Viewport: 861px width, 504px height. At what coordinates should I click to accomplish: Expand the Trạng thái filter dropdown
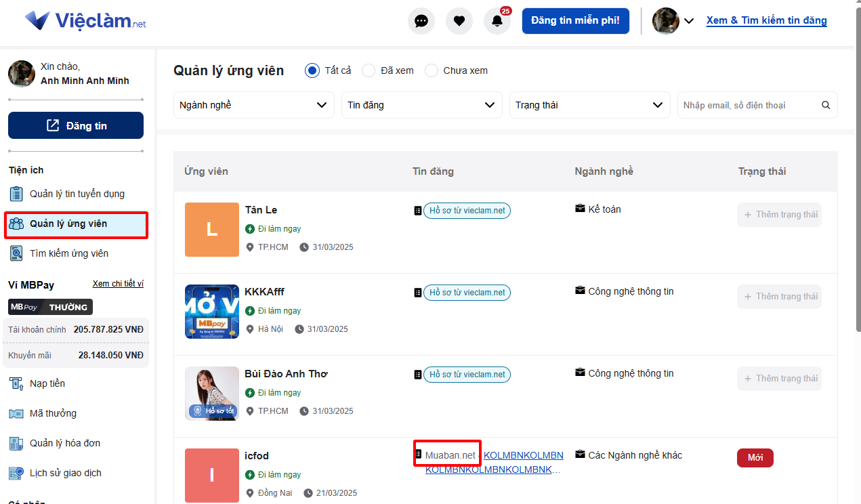tap(589, 105)
